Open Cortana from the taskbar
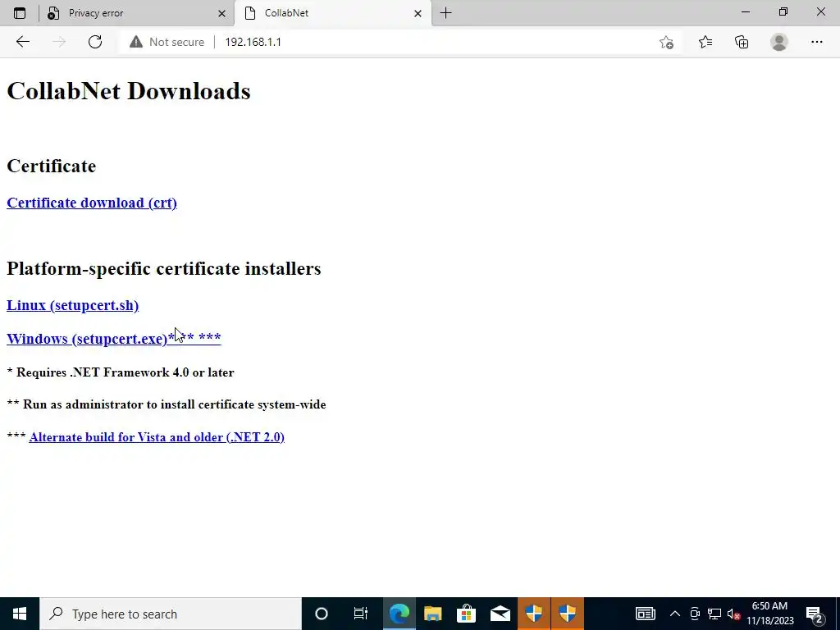The image size is (840, 630). 321,614
